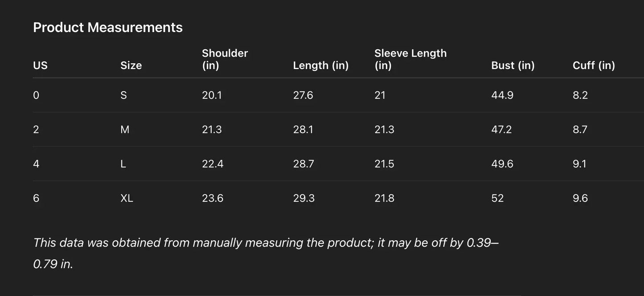Screen dimensions: 644x296
Task: Click the Sleeve Length (in) header
Action: pyautogui.click(x=410, y=59)
